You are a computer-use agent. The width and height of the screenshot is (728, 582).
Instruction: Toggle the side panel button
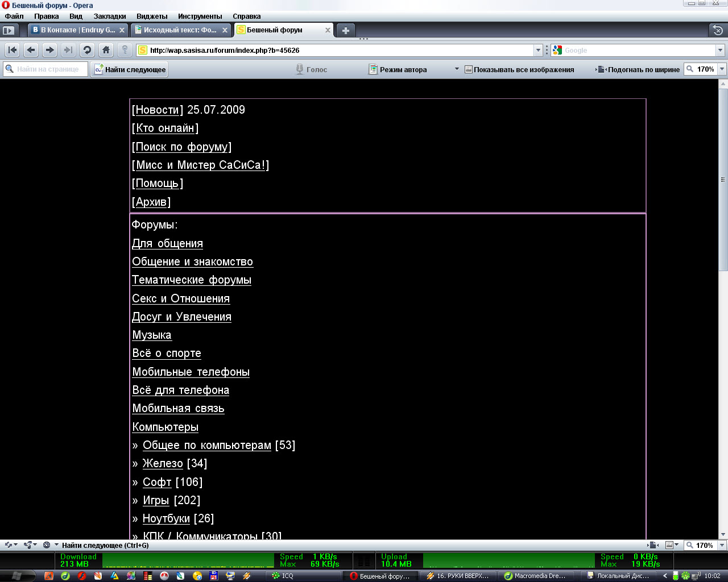[x=9, y=30]
